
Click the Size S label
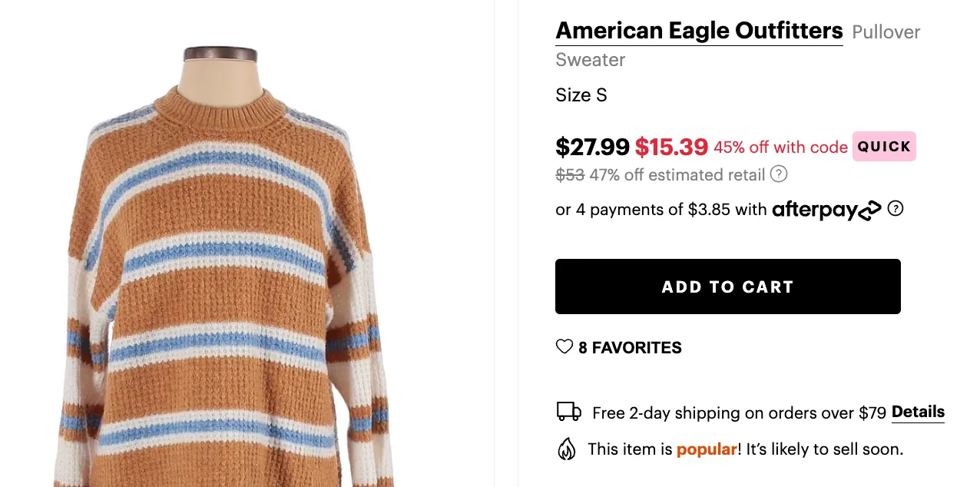[581, 95]
